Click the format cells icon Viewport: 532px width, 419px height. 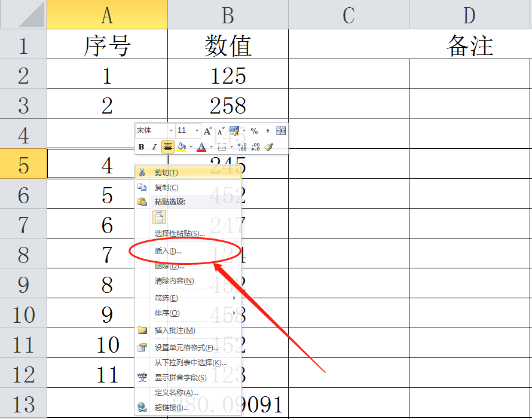tap(142, 347)
